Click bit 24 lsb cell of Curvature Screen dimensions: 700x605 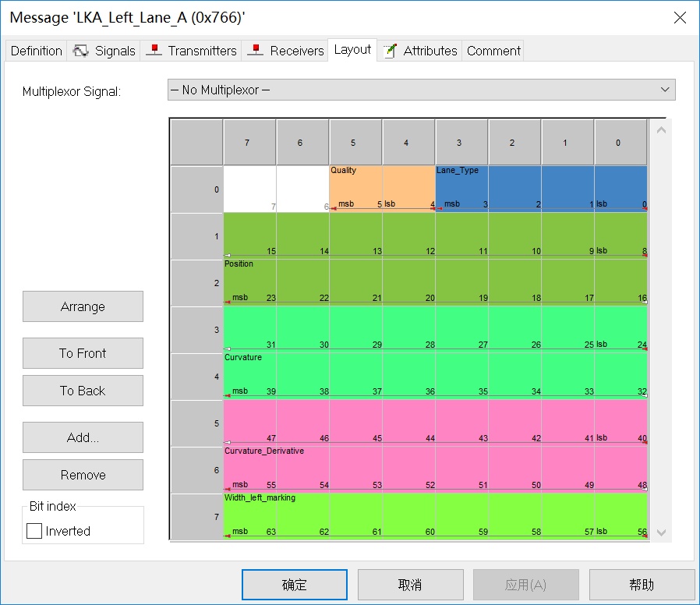621,329
